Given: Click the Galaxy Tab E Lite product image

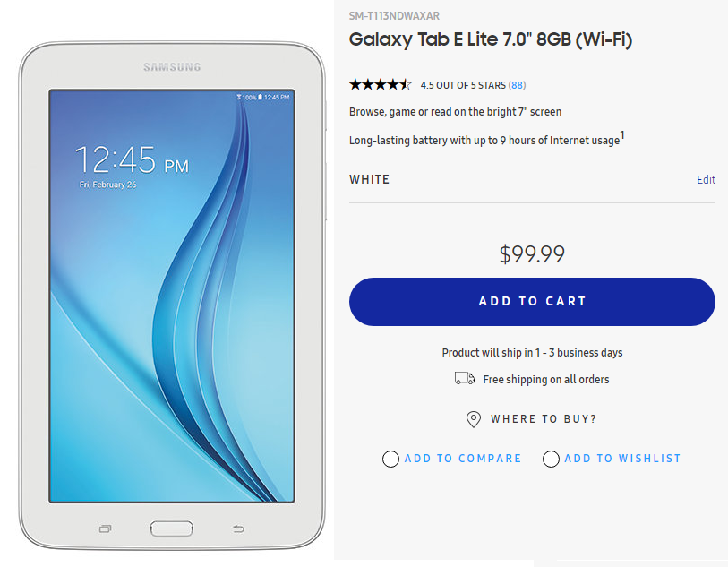Looking at the screenshot, I should 172,296.
